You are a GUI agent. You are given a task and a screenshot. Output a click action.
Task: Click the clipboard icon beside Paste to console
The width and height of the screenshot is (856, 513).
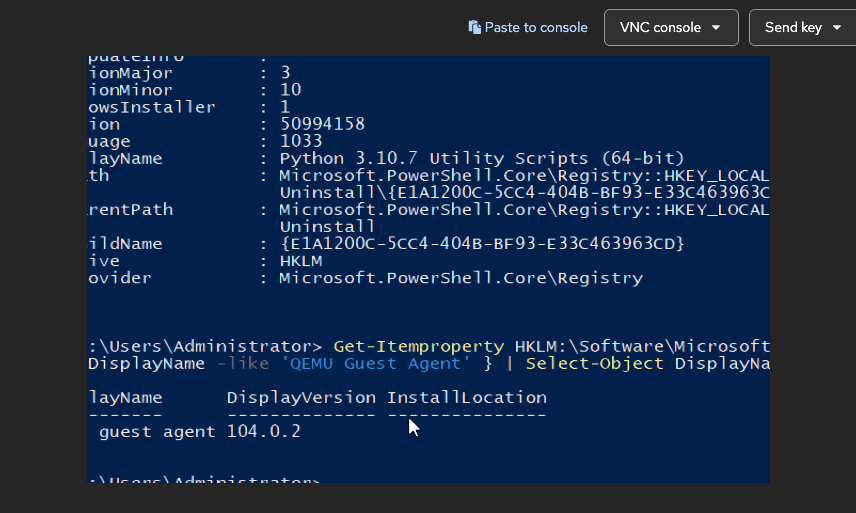tap(475, 28)
